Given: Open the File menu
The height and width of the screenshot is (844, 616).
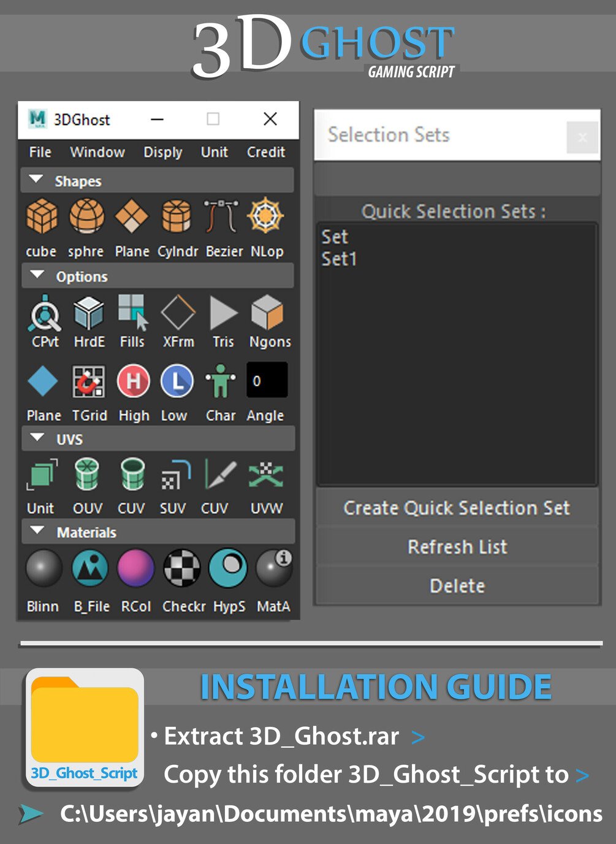Looking at the screenshot, I should point(40,152).
